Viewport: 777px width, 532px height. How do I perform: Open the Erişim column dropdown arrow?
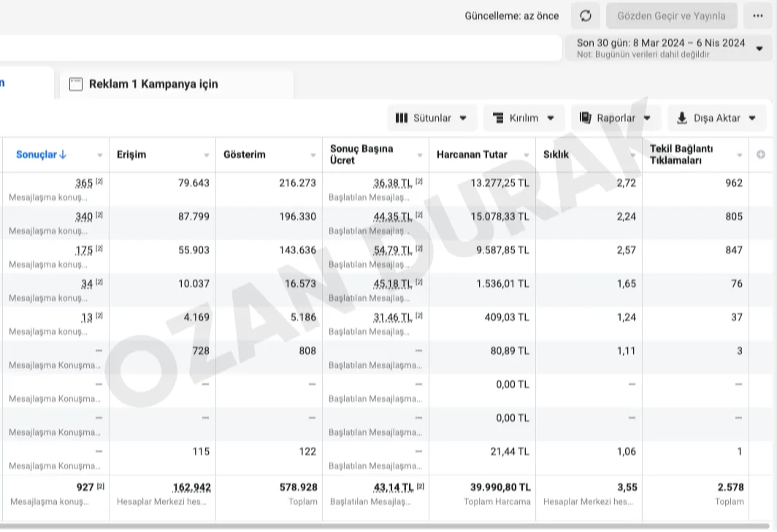(x=207, y=155)
